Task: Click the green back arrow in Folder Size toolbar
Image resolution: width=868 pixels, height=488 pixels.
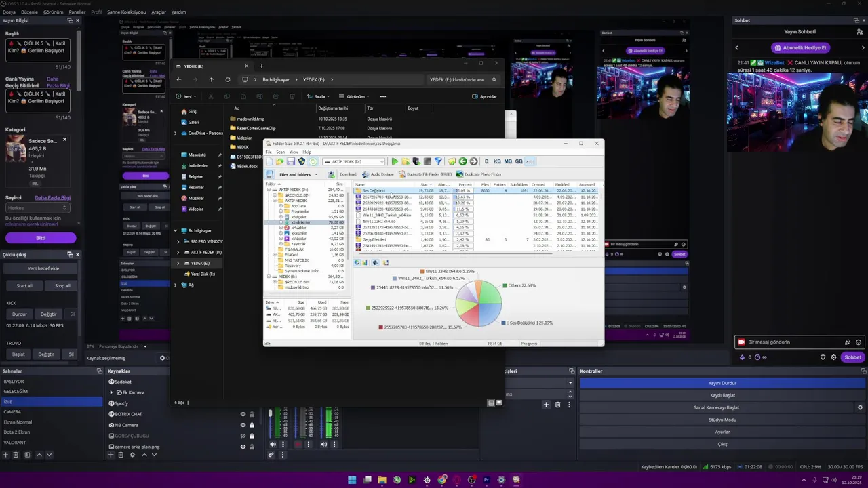Action: (462, 161)
